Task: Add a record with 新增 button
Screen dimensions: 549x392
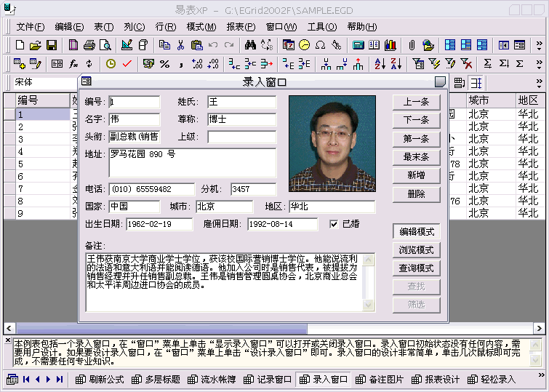Action: (417, 175)
